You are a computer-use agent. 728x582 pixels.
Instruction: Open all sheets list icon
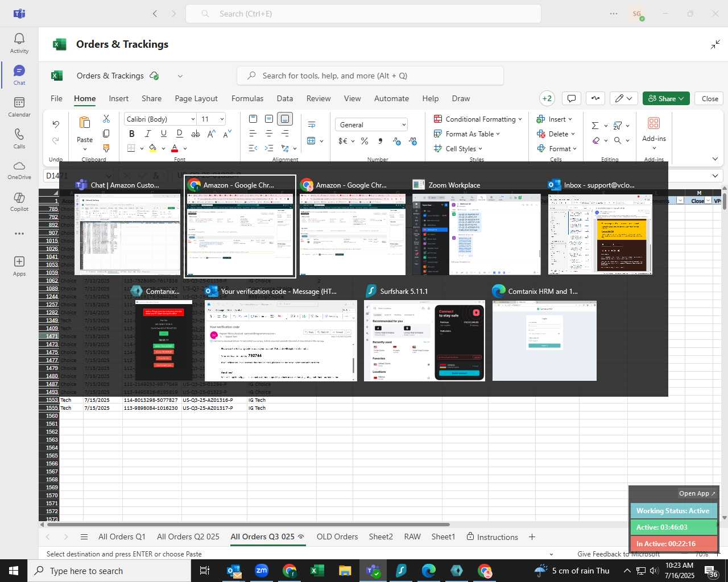tap(84, 537)
